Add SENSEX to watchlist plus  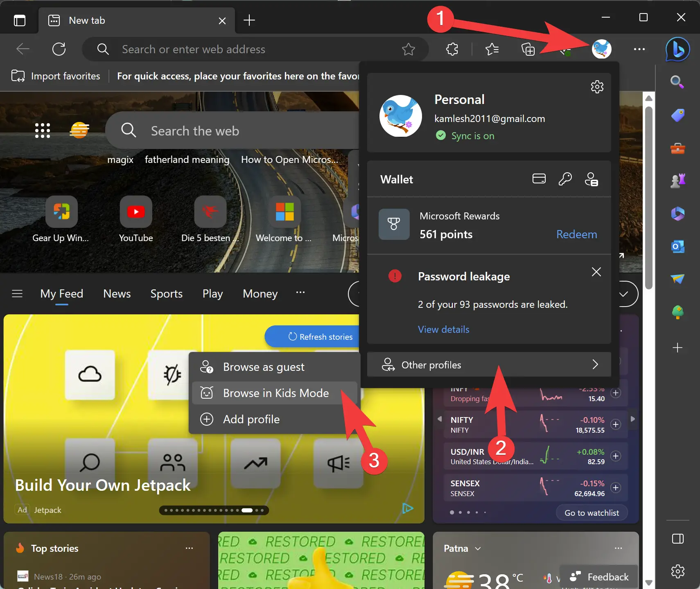tap(615, 487)
